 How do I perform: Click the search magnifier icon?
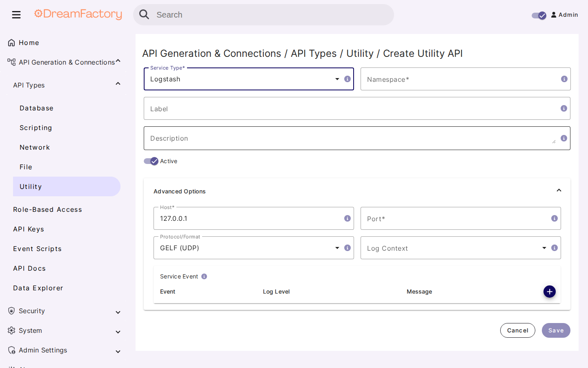click(x=144, y=15)
